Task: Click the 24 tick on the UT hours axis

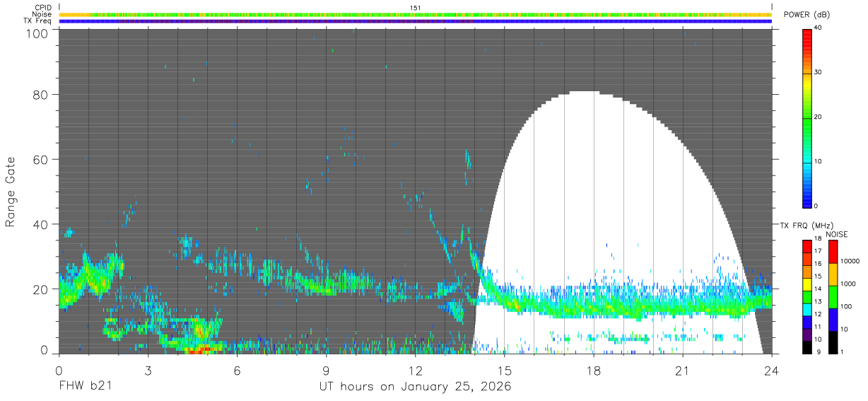Action: (x=772, y=369)
